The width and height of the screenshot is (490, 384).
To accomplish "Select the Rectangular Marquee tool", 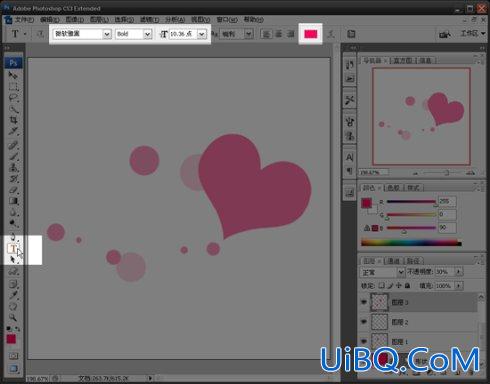I will tap(13, 87).
